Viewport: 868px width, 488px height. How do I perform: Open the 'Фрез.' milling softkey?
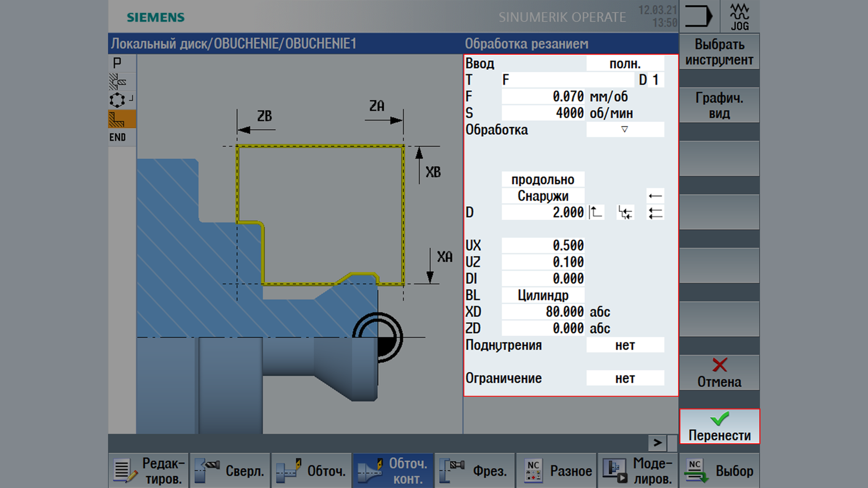click(x=475, y=470)
